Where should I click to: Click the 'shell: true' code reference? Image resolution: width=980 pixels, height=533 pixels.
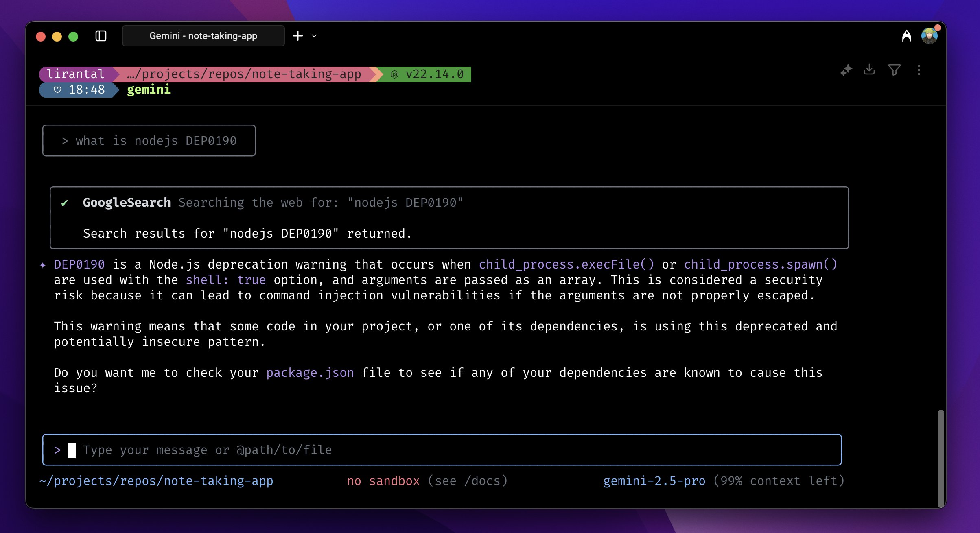(226, 280)
